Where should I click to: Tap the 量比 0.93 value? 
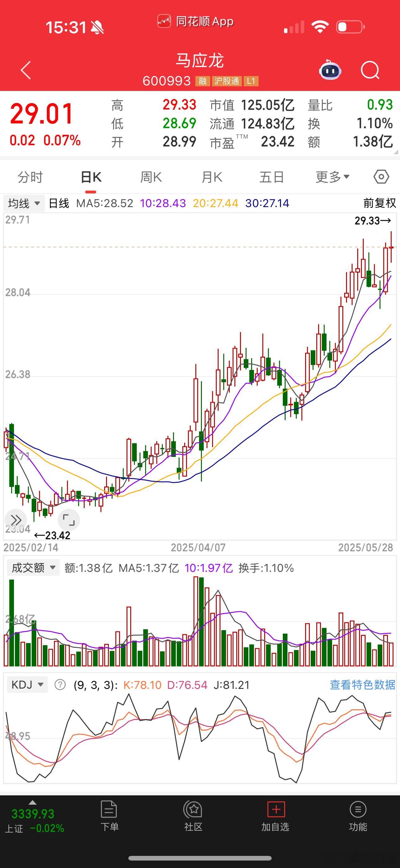click(x=380, y=105)
